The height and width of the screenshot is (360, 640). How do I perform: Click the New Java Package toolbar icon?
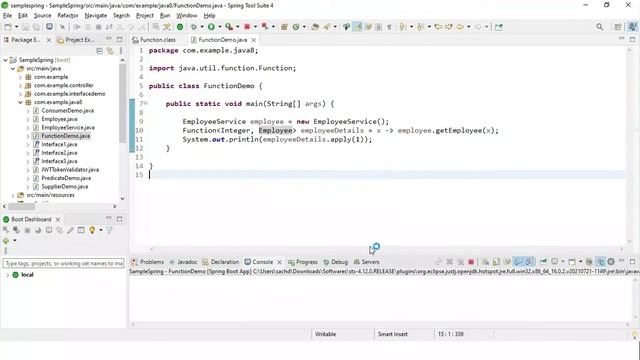(284, 27)
